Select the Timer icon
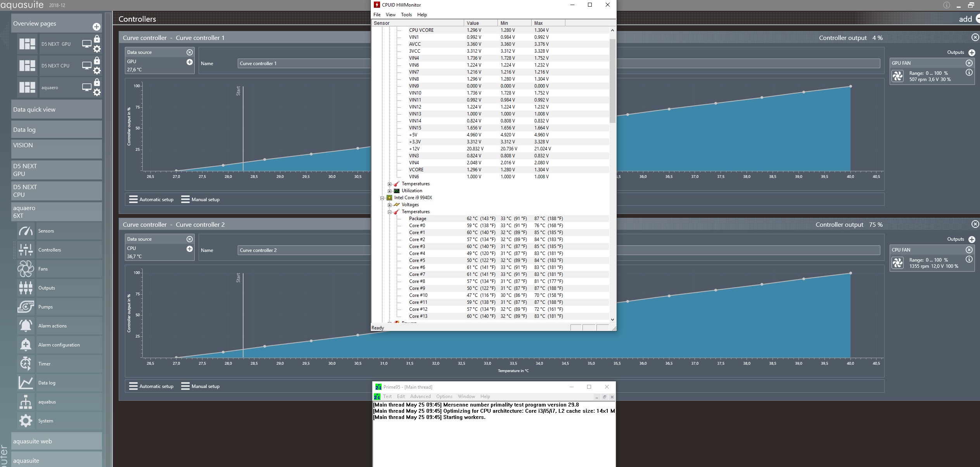This screenshot has width=980, height=467. 26,364
